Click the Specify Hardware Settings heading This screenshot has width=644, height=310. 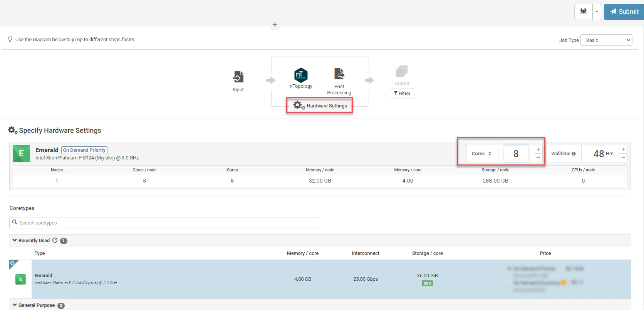click(x=60, y=131)
